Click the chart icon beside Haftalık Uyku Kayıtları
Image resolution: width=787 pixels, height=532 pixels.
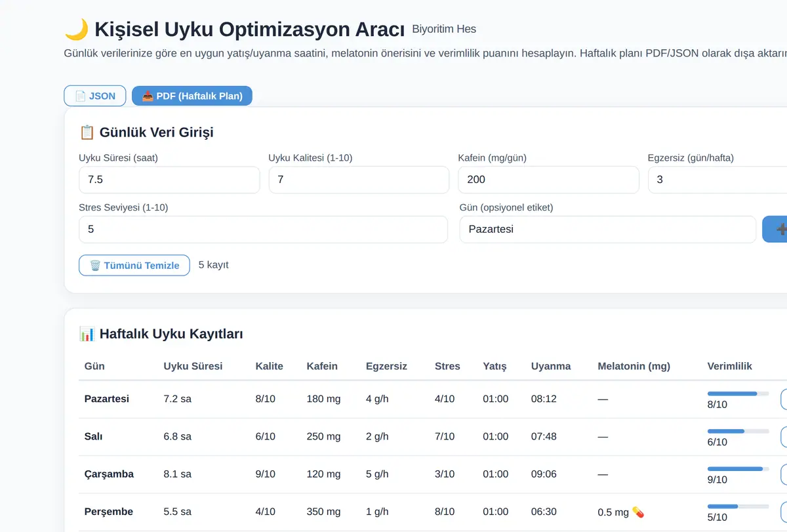point(87,334)
